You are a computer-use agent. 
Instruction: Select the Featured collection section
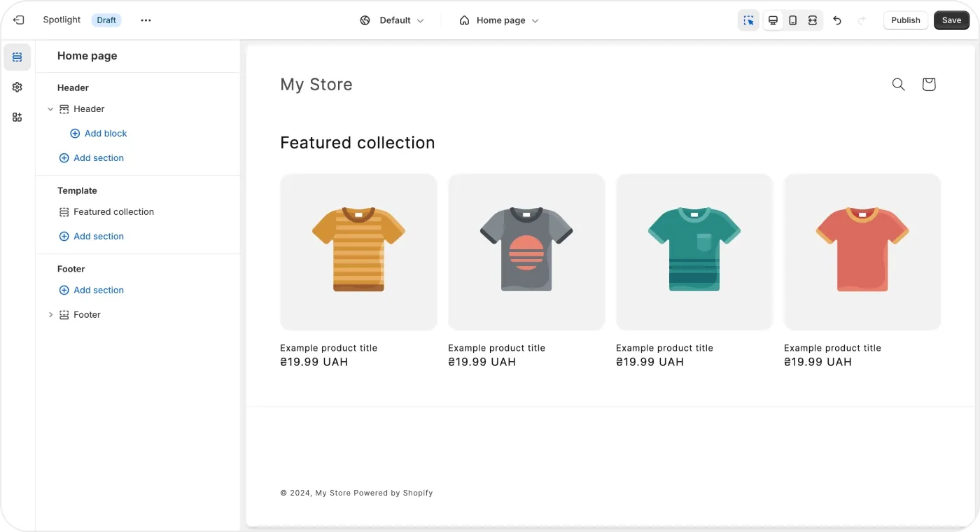pos(113,211)
